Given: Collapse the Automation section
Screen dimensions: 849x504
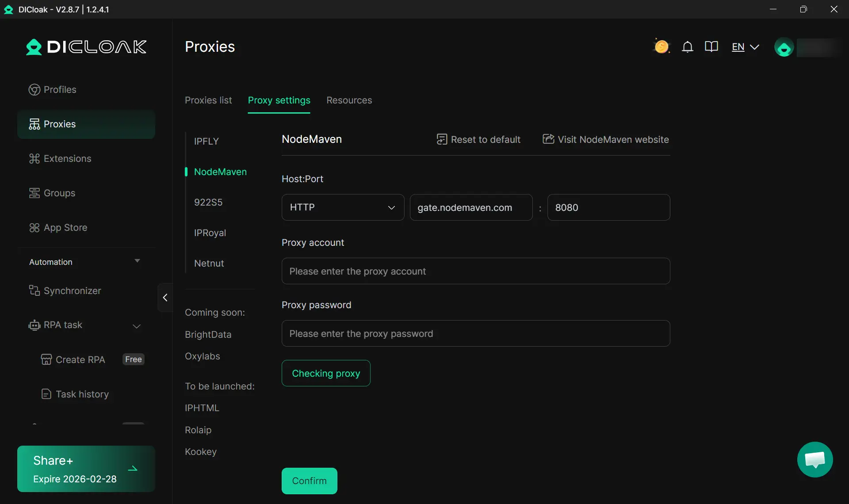Looking at the screenshot, I should coord(137,261).
